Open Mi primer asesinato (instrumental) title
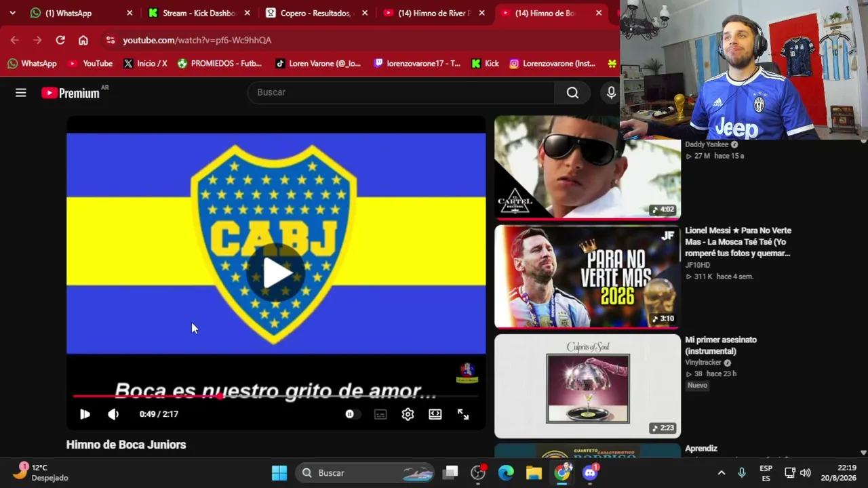The image size is (868, 488). [721, 346]
